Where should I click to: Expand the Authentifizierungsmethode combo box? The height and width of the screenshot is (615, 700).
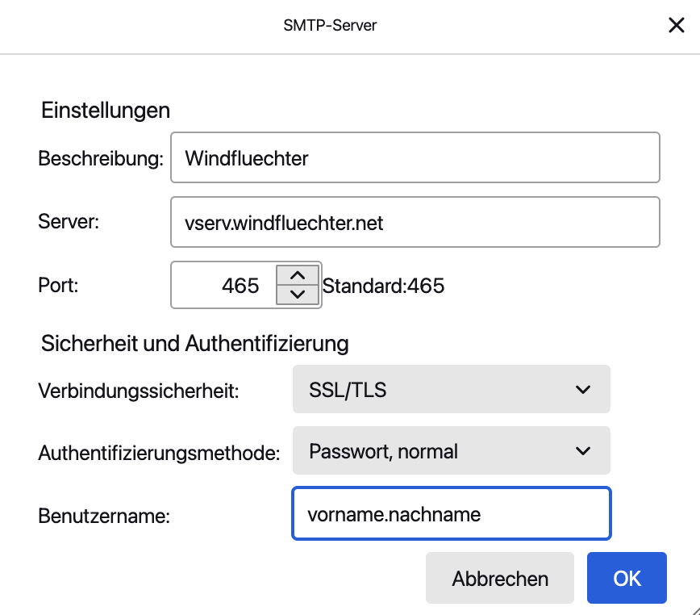pyautogui.click(x=452, y=450)
